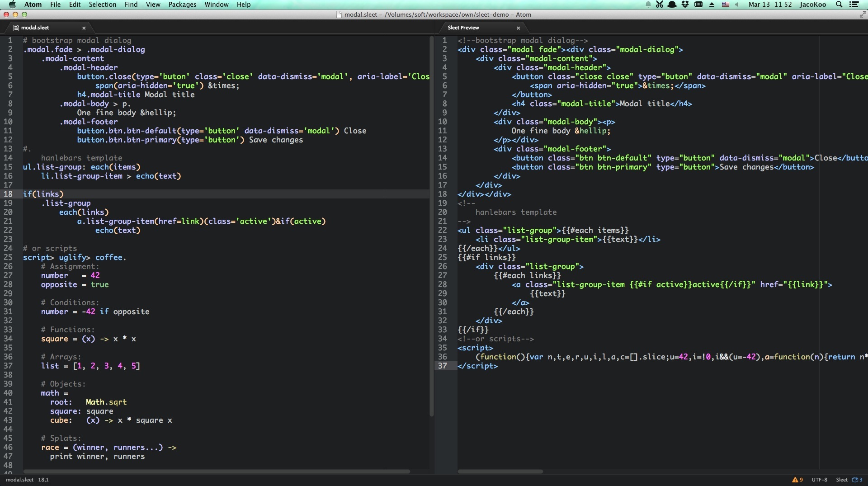The image size is (868, 486).
Task: Open the Window menu
Action: [x=217, y=5]
